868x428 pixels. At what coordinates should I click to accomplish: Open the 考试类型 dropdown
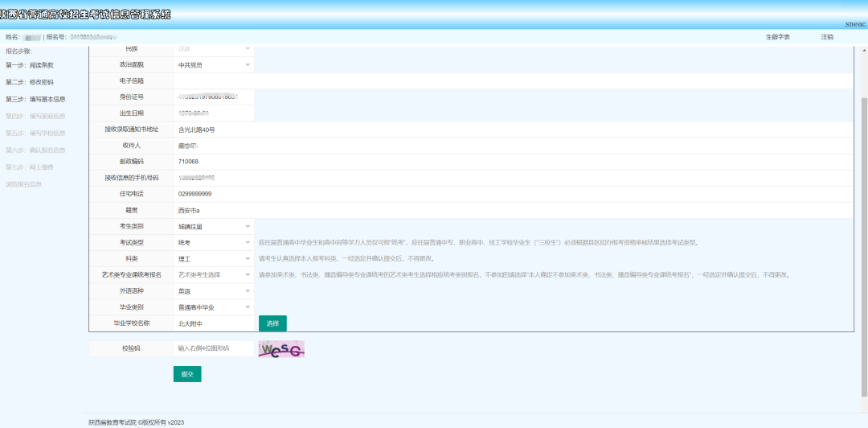pos(214,242)
